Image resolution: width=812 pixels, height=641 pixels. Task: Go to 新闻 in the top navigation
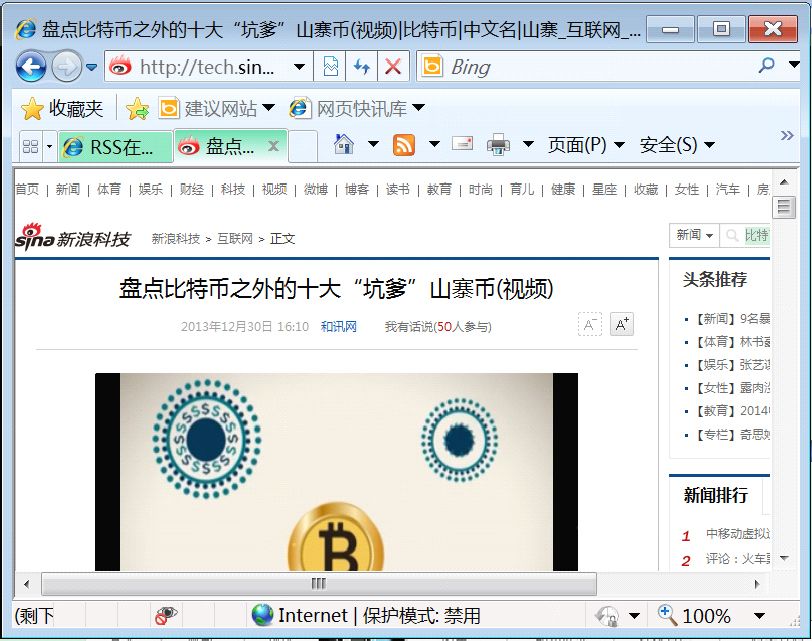[68, 190]
